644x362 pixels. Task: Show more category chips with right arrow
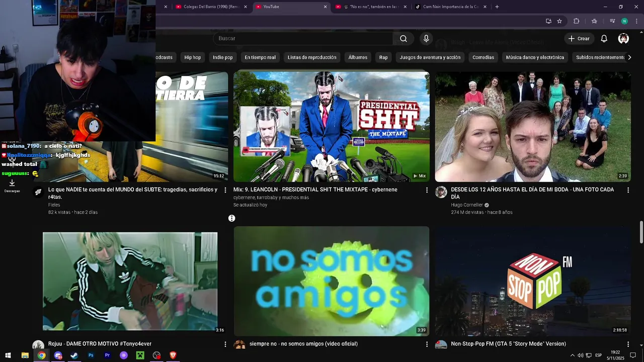coord(629,57)
